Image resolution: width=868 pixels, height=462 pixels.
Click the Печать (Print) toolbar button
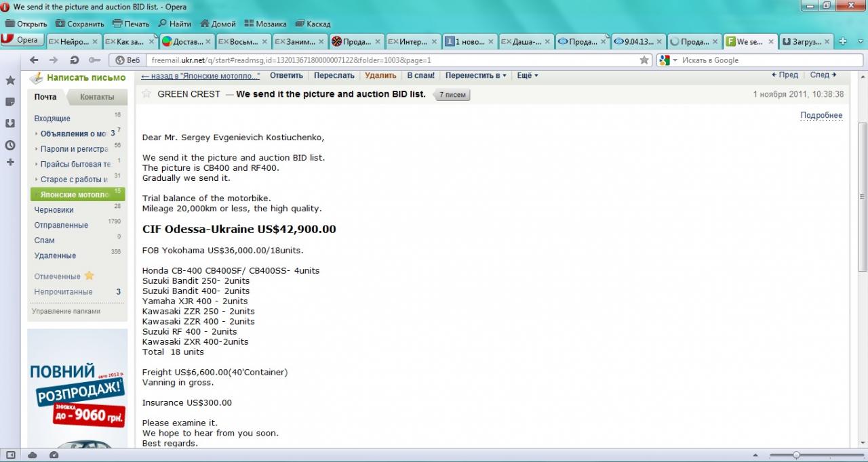pos(130,24)
